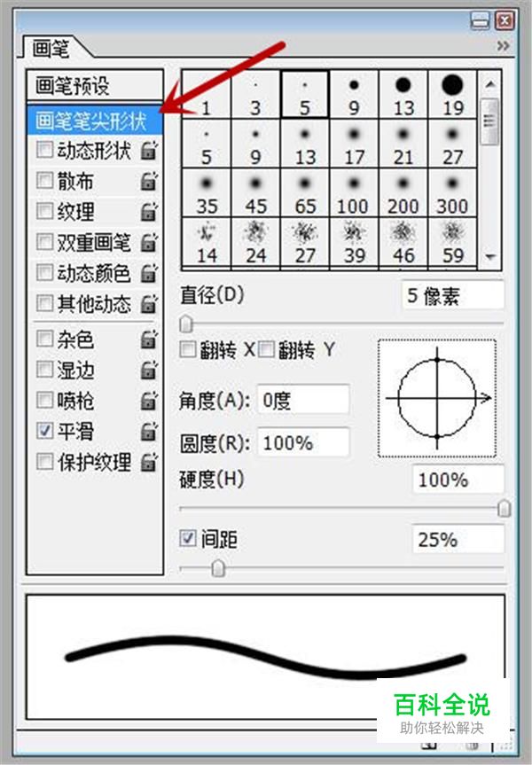Select the 画笔笔尖形状 section
Screen dimensions: 532x765
tap(95, 121)
